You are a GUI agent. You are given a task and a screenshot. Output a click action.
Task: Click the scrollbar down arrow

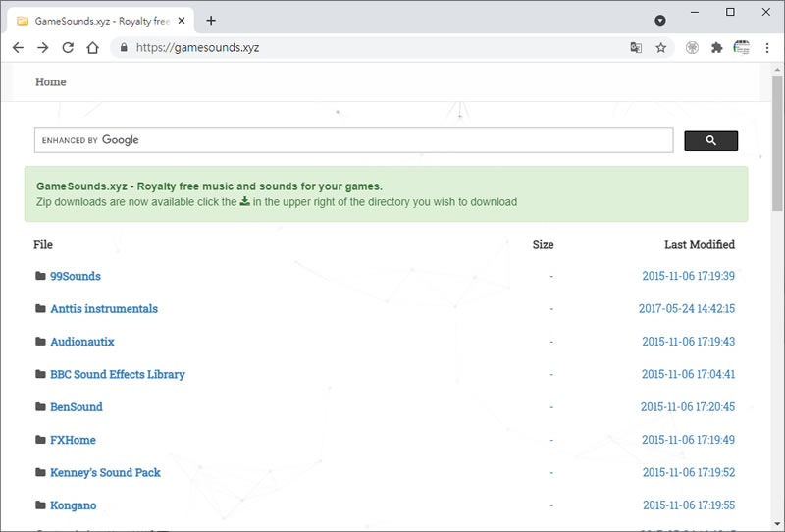pyautogui.click(x=777, y=524)
